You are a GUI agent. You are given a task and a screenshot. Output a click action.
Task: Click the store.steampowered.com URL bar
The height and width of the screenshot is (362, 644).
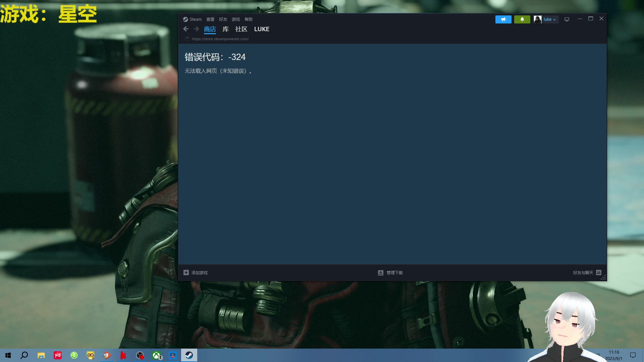coord(220,39)
